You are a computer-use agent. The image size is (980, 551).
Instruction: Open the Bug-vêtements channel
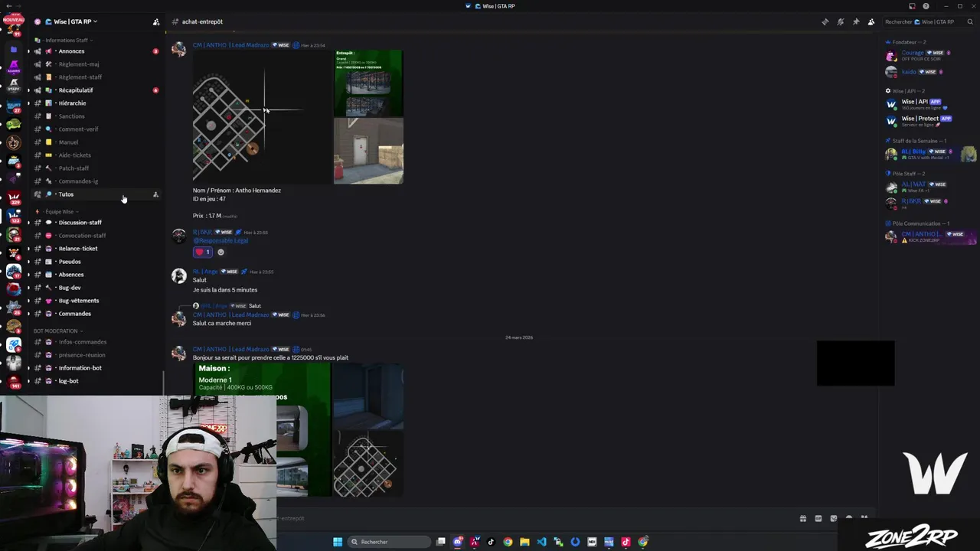point(96,301)
